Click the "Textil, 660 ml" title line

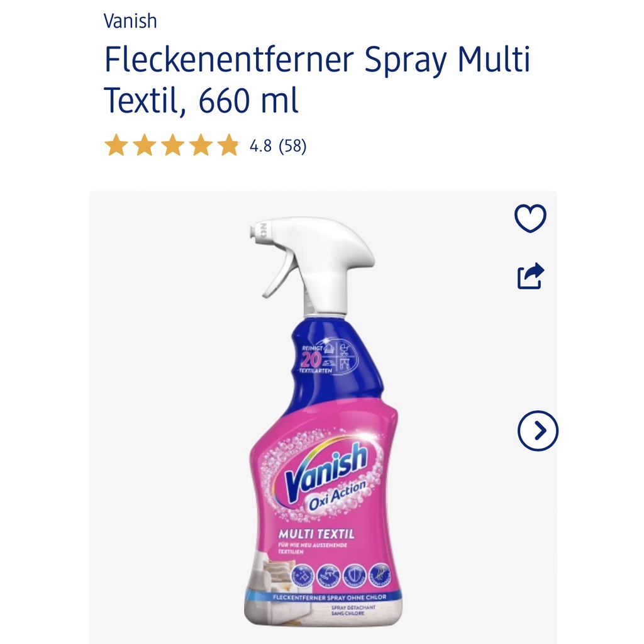[201, 100]
